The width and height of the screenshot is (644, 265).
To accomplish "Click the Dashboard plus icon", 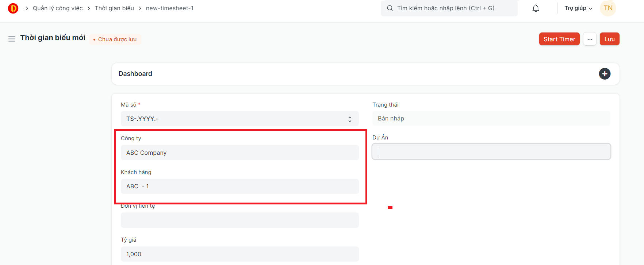I will pyautogui.click(x=605, y=74).
